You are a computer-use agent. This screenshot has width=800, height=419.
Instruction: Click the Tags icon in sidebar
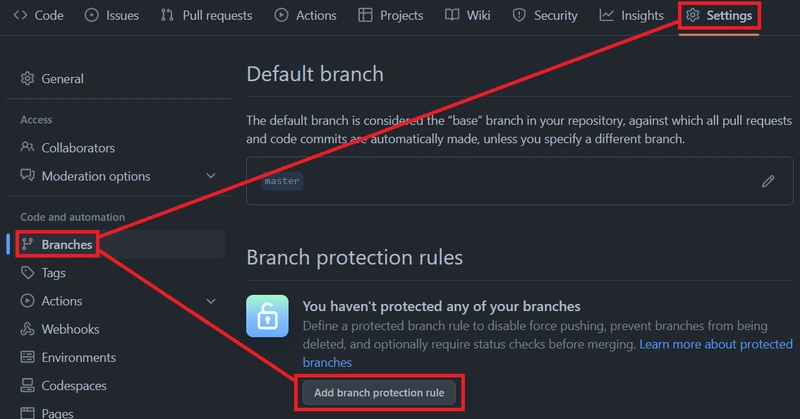click(28, 273)
